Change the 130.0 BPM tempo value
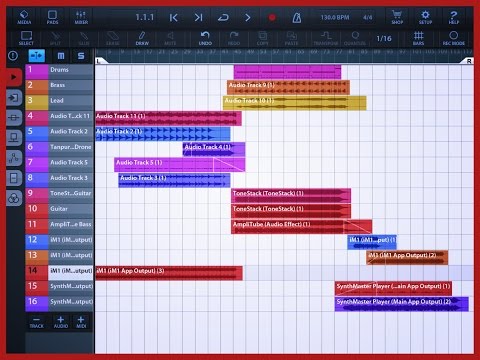The height and width of the screenshot is (360, 480). coord(335,17)
